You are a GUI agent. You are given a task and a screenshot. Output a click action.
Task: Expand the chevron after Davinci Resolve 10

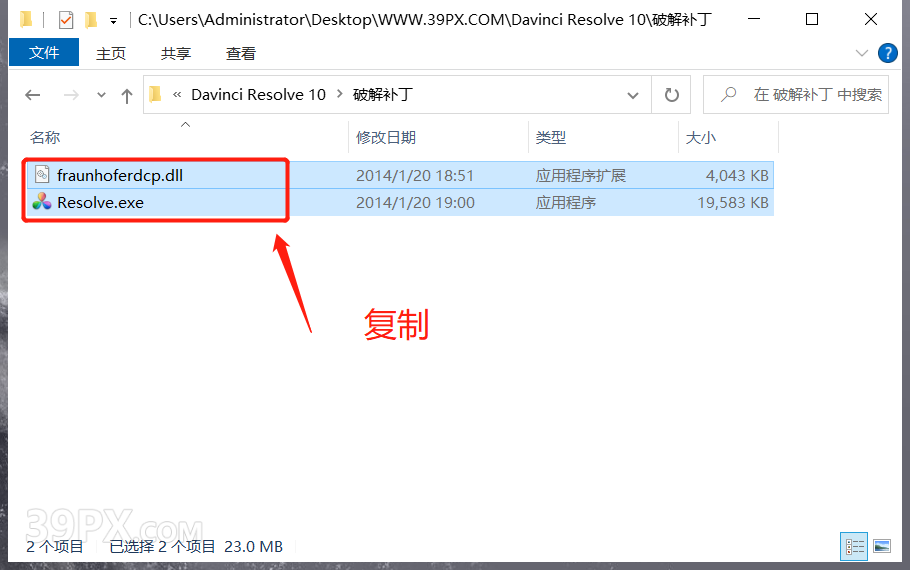(340, 94)
